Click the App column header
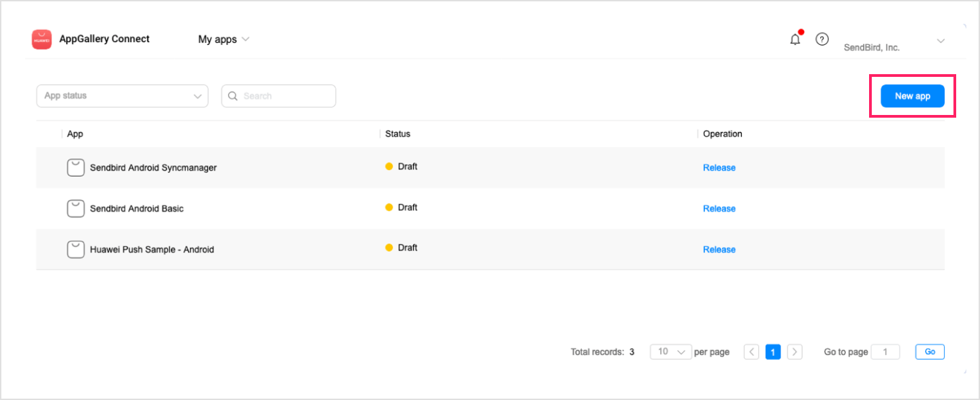980x400 pixels. click(75, 134)
